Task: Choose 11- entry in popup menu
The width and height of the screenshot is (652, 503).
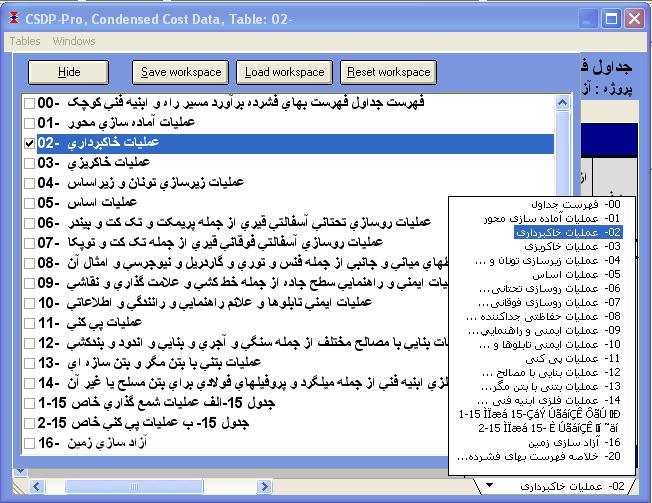Action: 573,359
